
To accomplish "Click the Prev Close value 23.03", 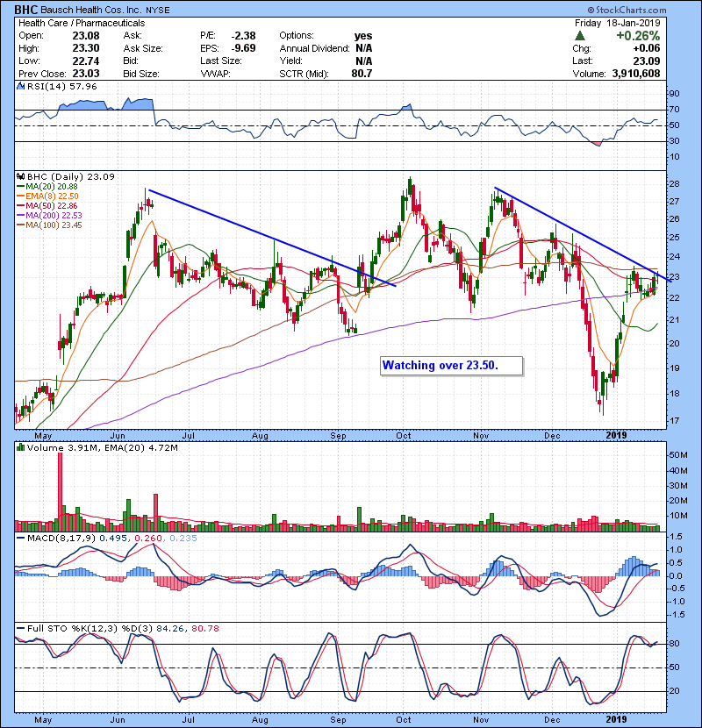I will pyautogui.click(x=86, y=74).
